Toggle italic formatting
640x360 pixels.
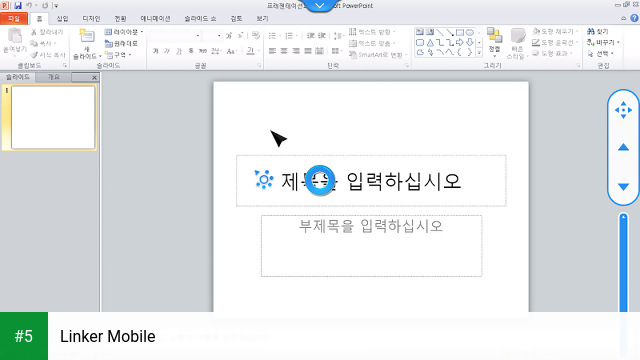[x=167, y=51]
